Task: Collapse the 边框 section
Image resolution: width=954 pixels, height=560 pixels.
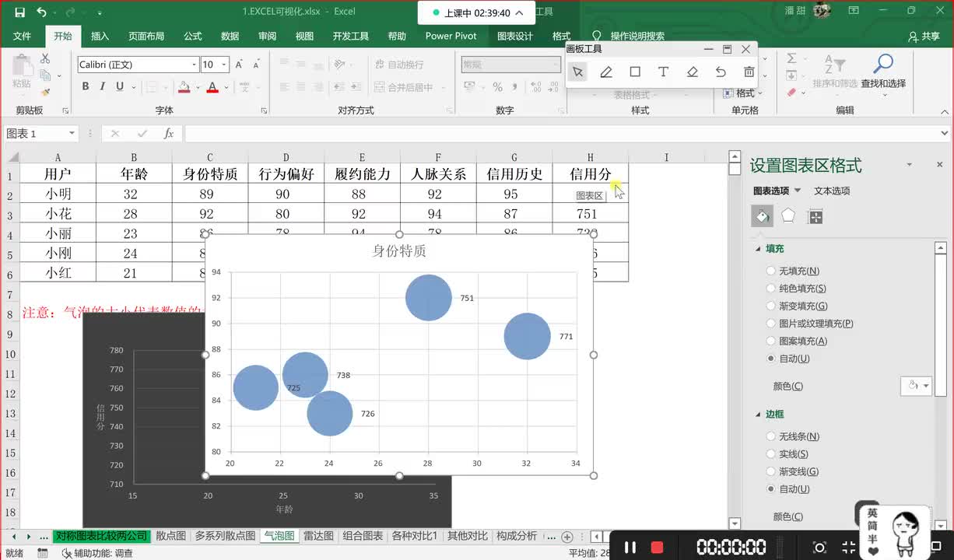Action: coord(759,415)
